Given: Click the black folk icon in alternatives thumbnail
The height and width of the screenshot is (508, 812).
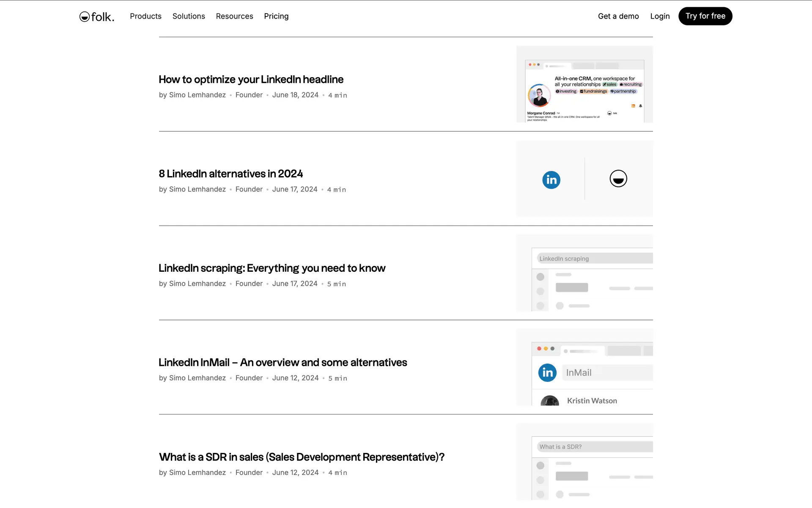Looking at the screenshot, I should point(618,179).
